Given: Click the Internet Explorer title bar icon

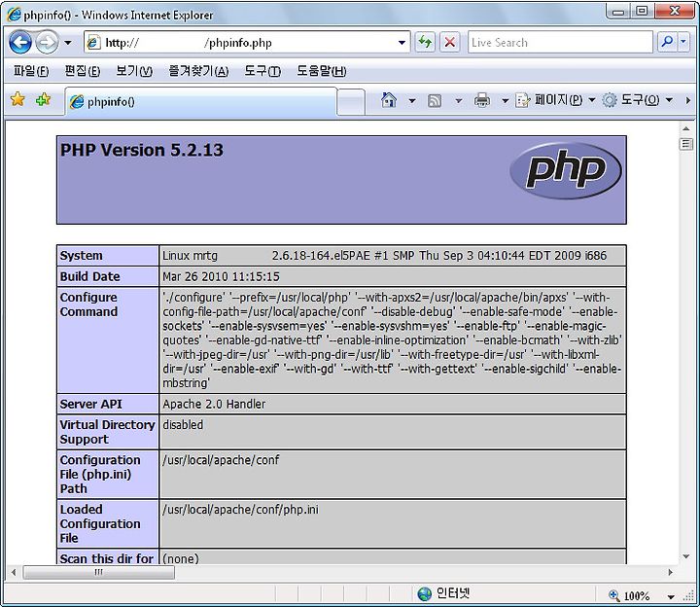Looking at the screenshot, I should (x=14, y=15).
